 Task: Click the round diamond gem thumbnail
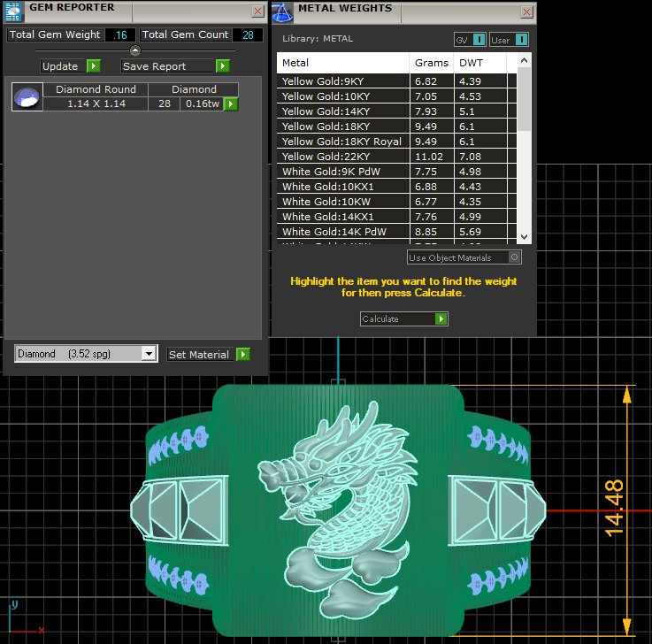point(27,96)
